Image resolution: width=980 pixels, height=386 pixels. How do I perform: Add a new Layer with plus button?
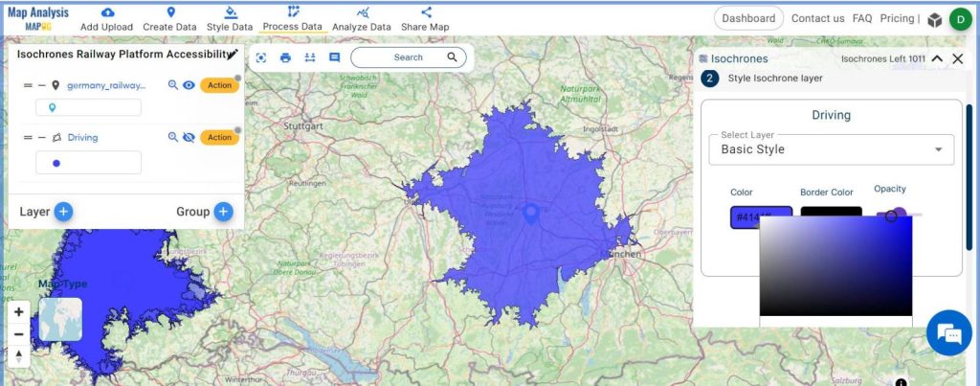(x=63, y=212)
